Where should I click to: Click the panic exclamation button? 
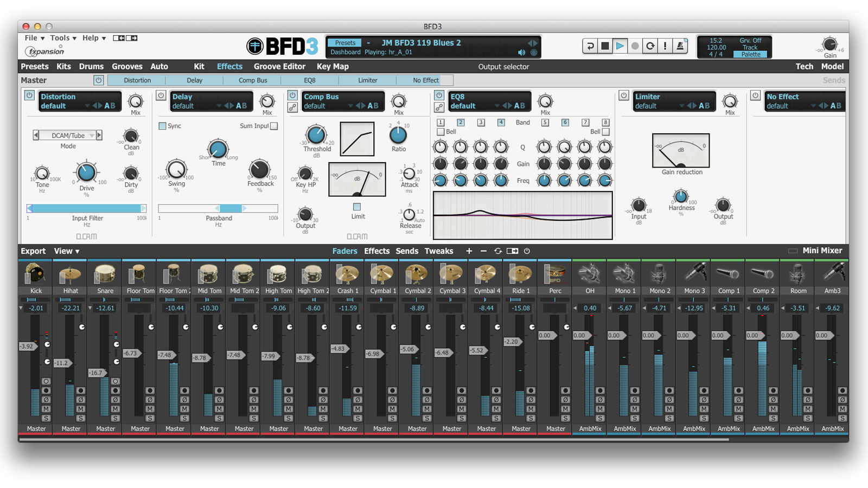pos(665,46)
